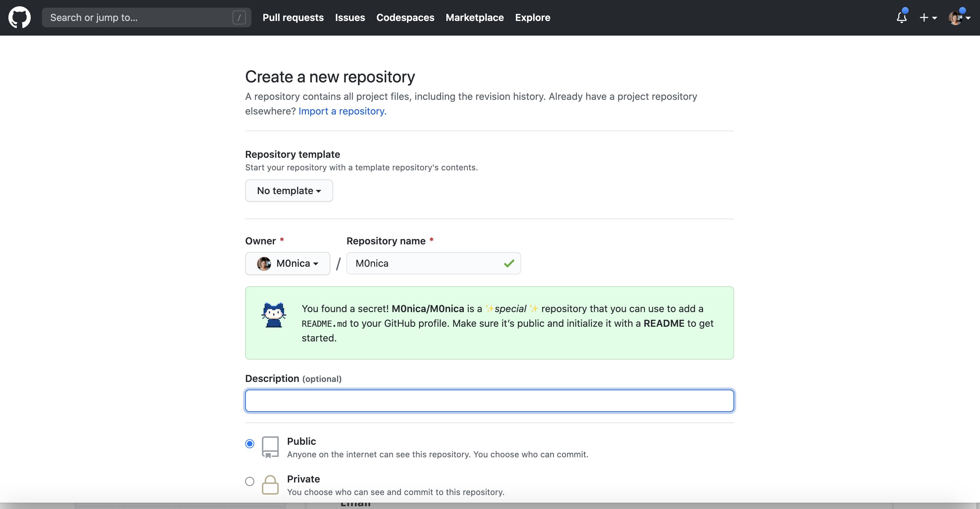This screenshot has width=980, height=509.
Task: Focus the Description text field
Action: [489, 400]
